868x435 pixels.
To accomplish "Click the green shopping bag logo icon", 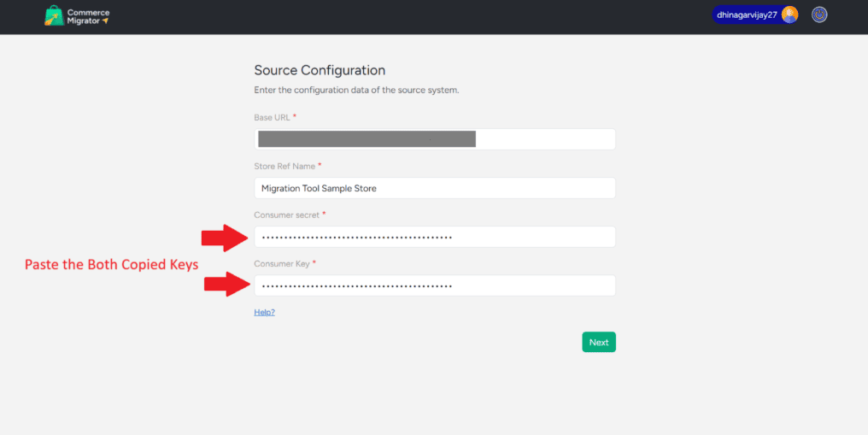I will [x=55, y=16].
